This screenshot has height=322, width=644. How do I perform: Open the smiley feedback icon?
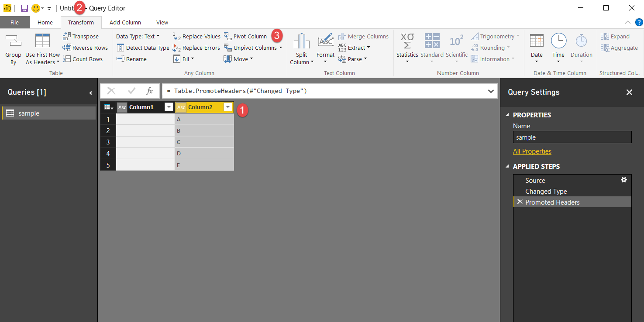tap(36, 8)
